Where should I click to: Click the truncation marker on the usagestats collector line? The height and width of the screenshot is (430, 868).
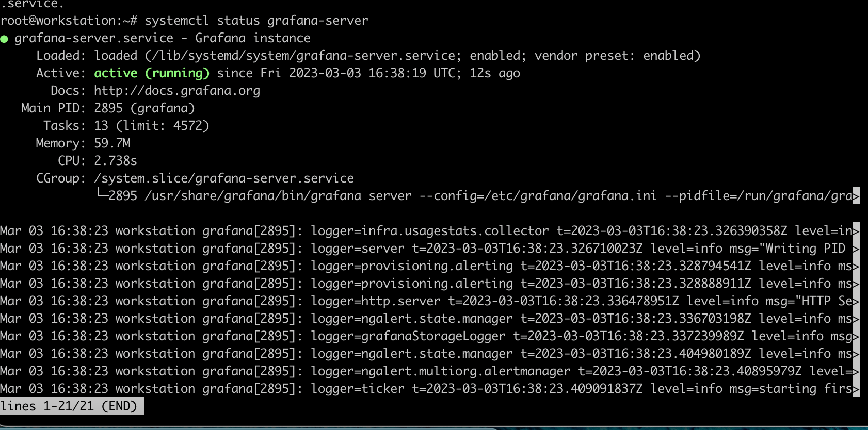(x=856, y=231)
